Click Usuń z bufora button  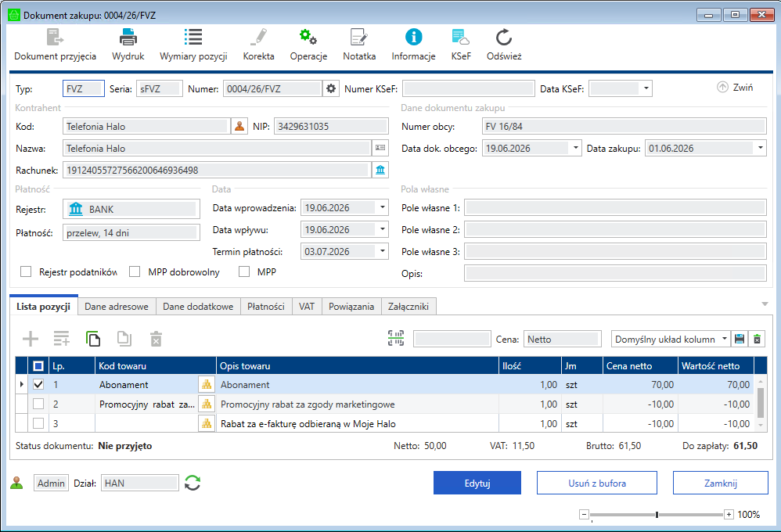click(x=597, y=483)
